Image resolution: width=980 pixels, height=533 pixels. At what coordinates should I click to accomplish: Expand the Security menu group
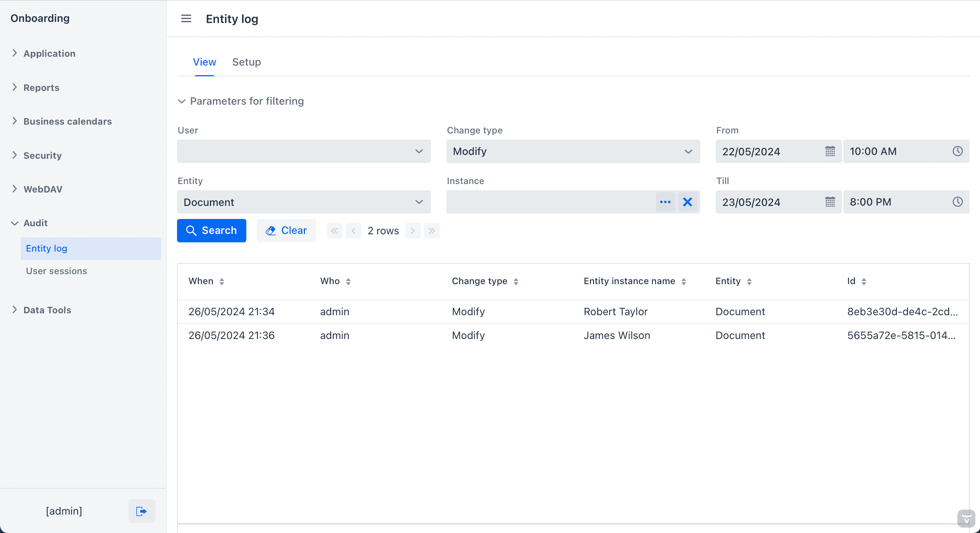(42, 155)
